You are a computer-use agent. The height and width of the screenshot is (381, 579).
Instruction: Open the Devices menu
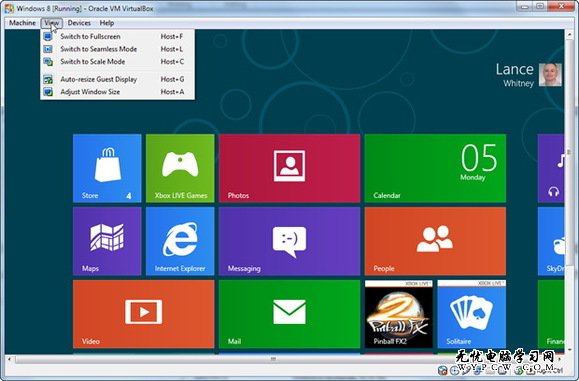point(79,23)
